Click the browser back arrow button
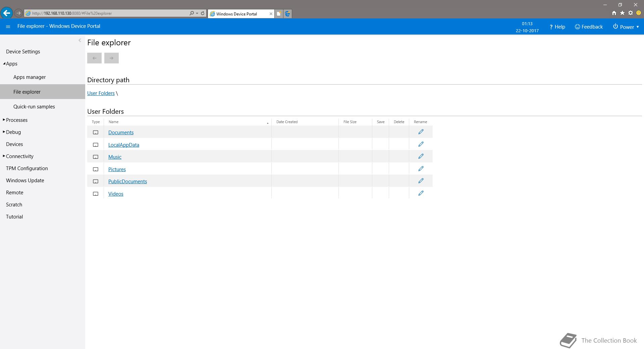The image size is (644, 349). (6, 13)
